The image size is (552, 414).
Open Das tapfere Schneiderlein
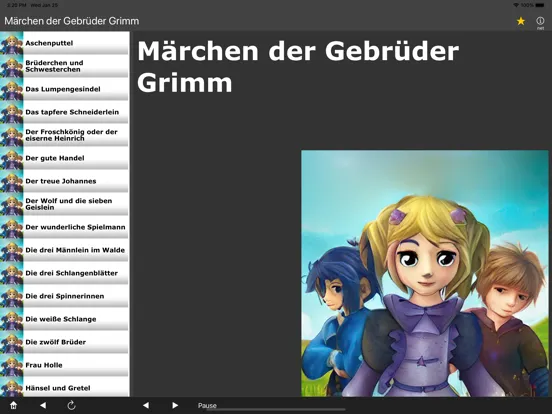point(65,112)
